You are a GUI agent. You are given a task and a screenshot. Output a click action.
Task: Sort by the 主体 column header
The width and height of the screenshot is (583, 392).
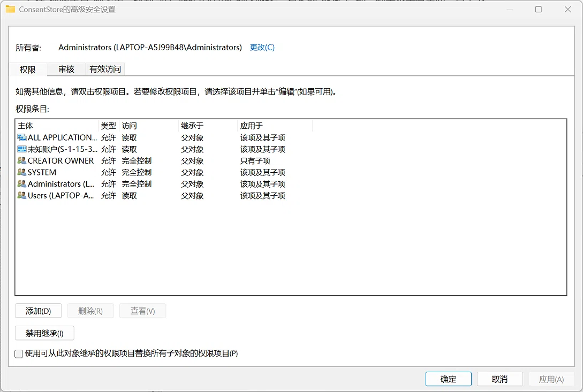[57, 126]
